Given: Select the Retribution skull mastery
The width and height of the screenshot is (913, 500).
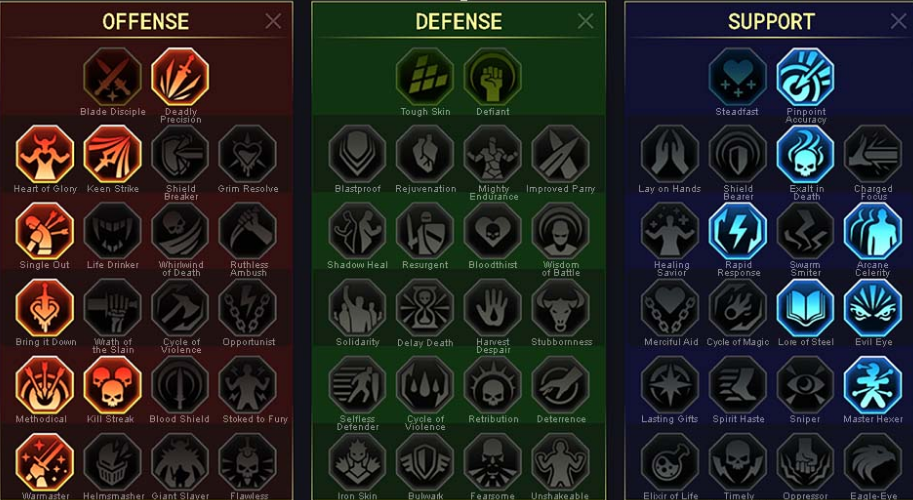Looking at the screenshot, I should 493,385.
